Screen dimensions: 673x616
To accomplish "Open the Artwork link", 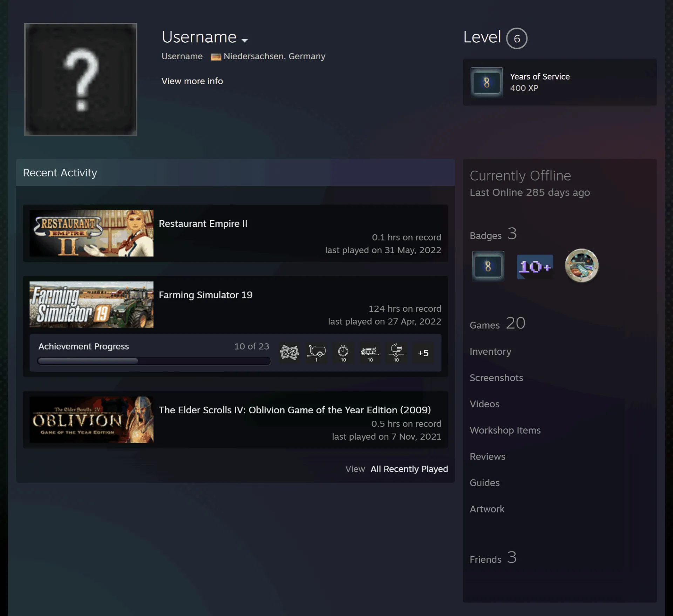I will pos(487,509).
